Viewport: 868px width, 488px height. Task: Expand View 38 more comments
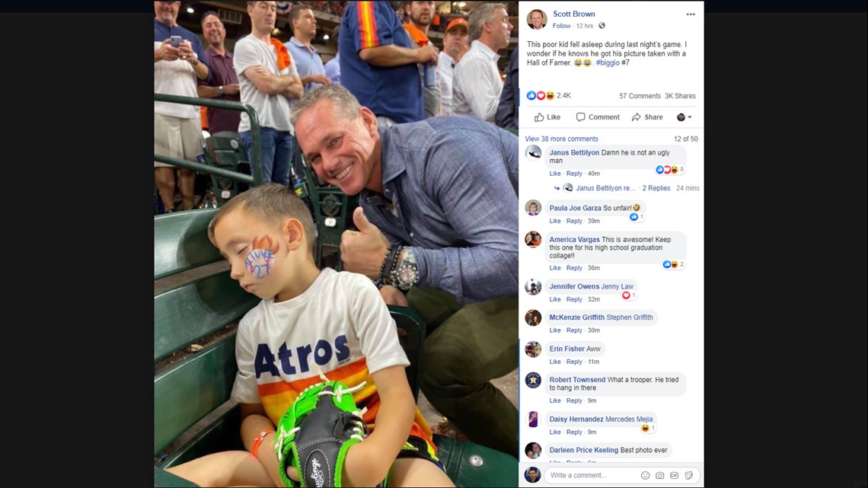click(x=561, y=139)
